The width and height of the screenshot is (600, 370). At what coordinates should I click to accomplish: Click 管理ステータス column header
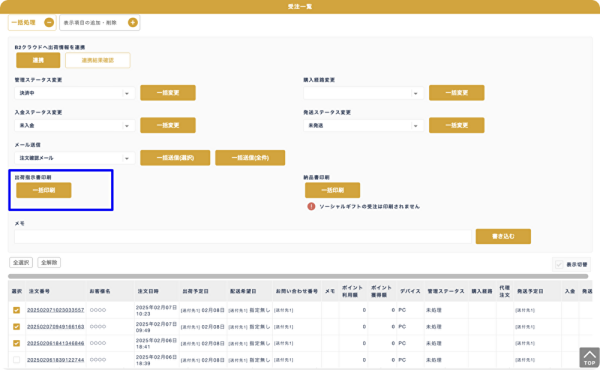(x=446, y=291)
